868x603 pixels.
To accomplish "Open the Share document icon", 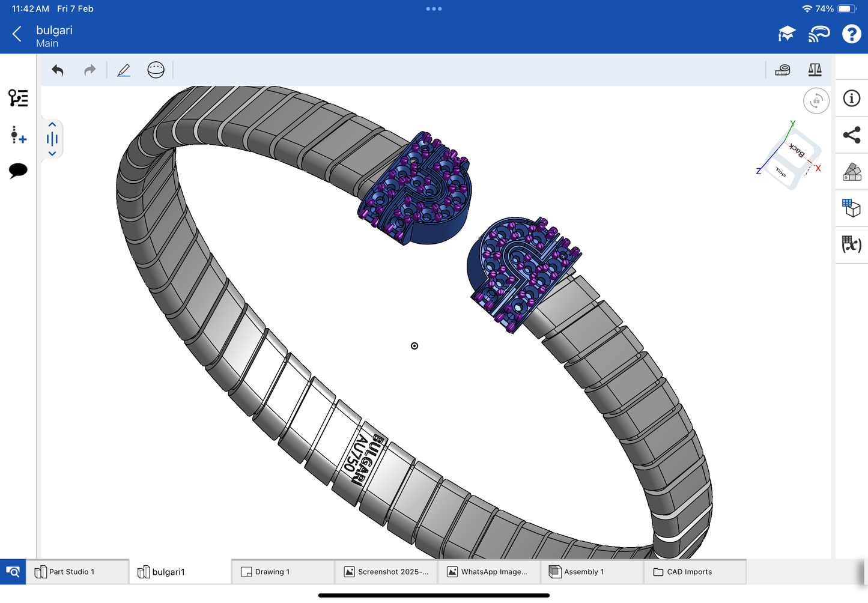I will [851, 135].
